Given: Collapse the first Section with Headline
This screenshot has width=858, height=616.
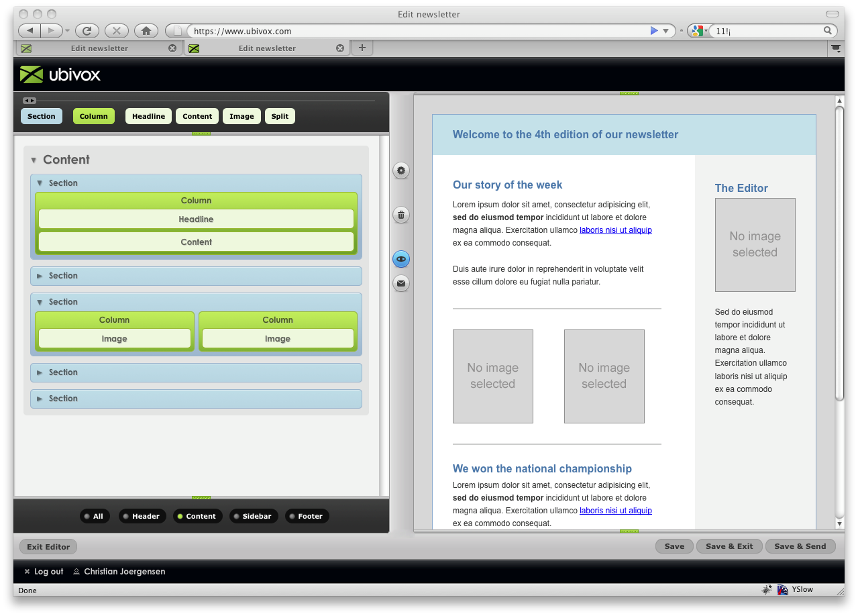Looking at the screenshot, I should point(40,183).
